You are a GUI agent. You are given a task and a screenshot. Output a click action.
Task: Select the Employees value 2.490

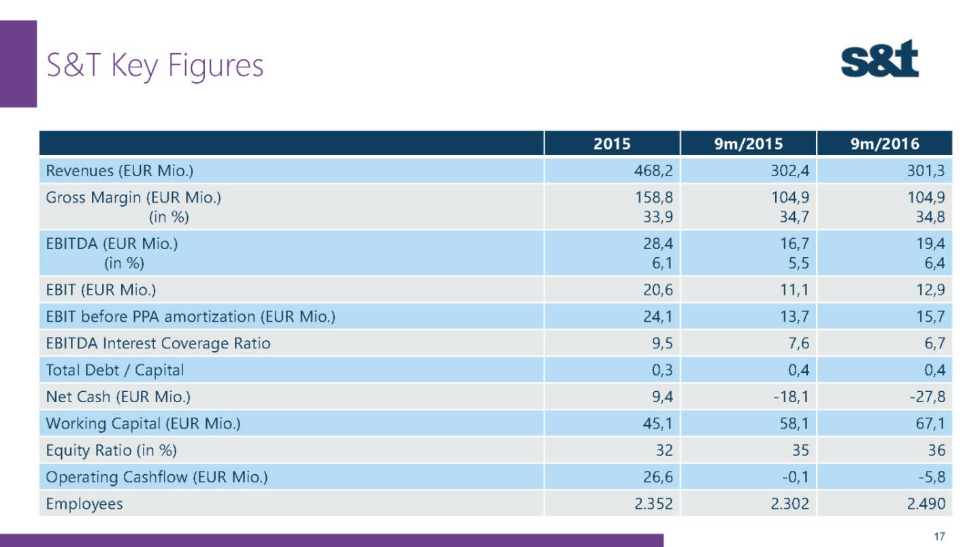click(926, 503)
